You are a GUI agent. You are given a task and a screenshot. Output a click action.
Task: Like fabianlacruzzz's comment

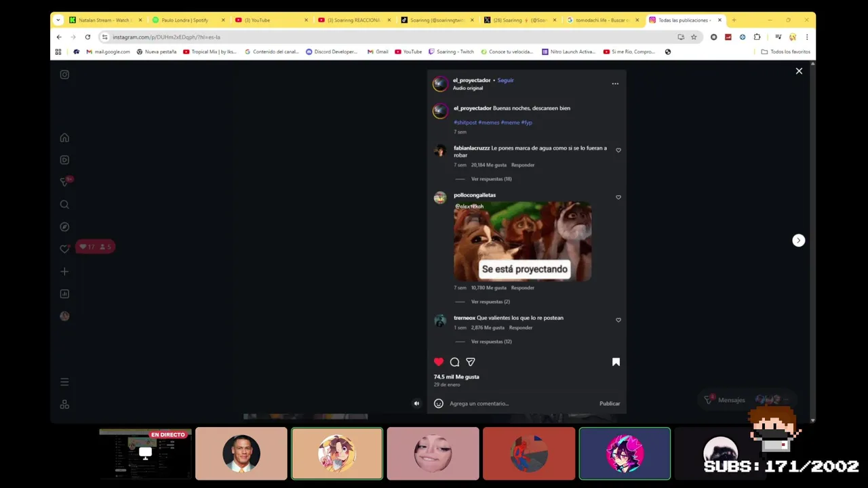(618, 150)
